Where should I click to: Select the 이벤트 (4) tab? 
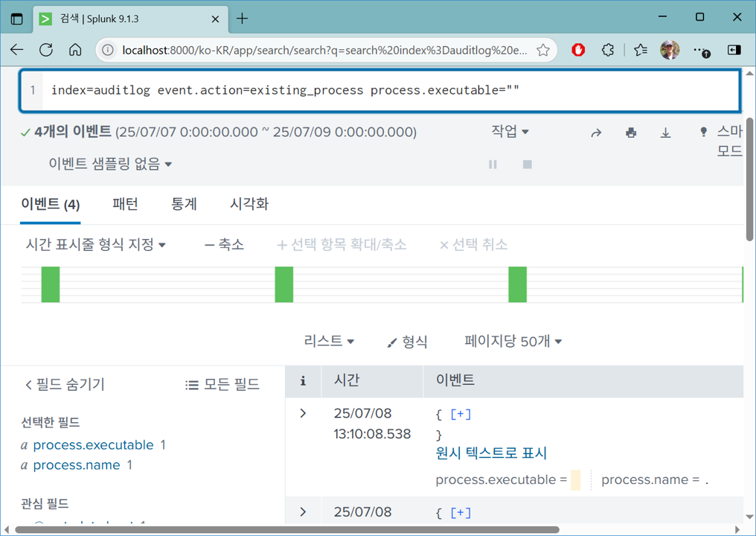coord(50,204)
